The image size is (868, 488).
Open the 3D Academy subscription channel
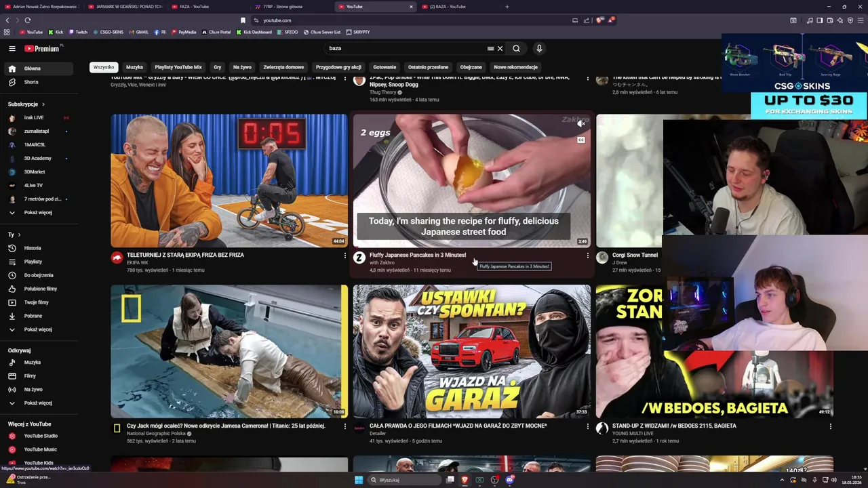coord(37,158)
